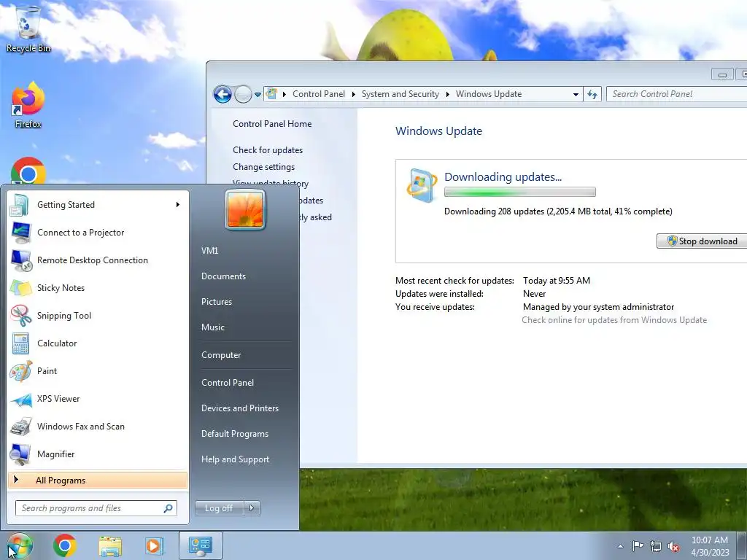747x560 pixels.
Task: Open Windows Explorer from the taskbar
Action: pos(110,545)
